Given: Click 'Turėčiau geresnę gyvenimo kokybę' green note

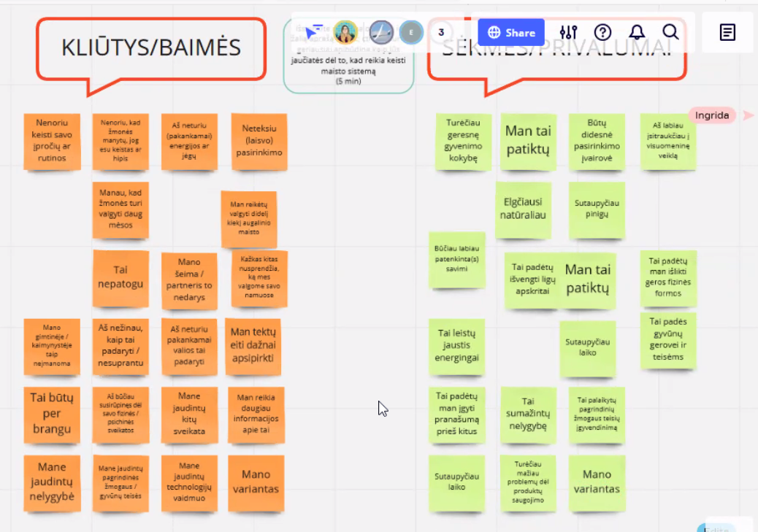Looking at the screenshot, I should [x=463, y=141].
